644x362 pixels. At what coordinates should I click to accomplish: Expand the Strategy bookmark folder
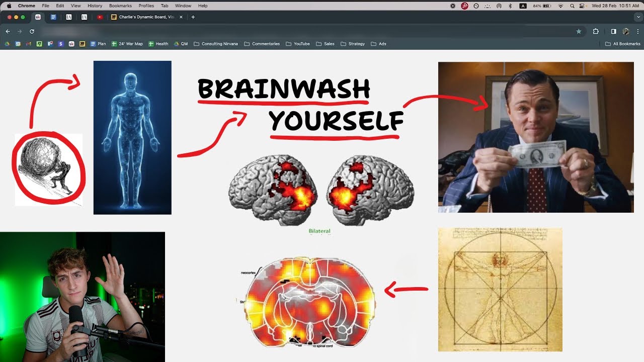tap(352, 44)
